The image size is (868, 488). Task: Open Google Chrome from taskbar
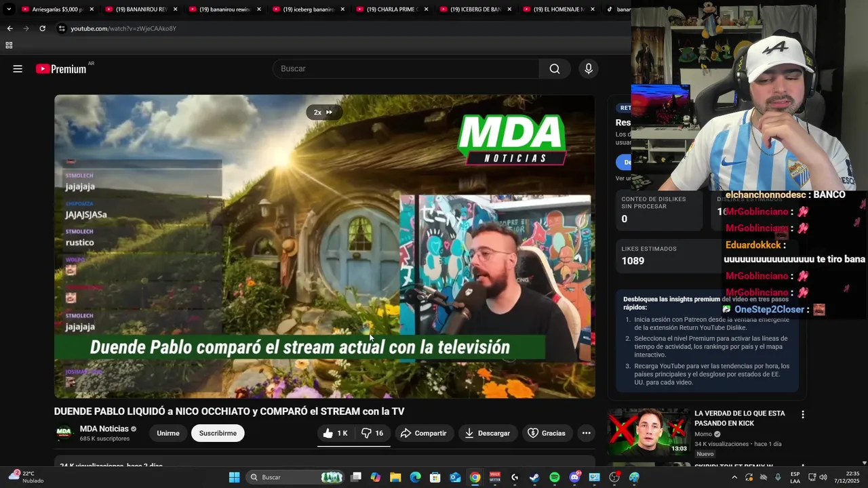475,477
